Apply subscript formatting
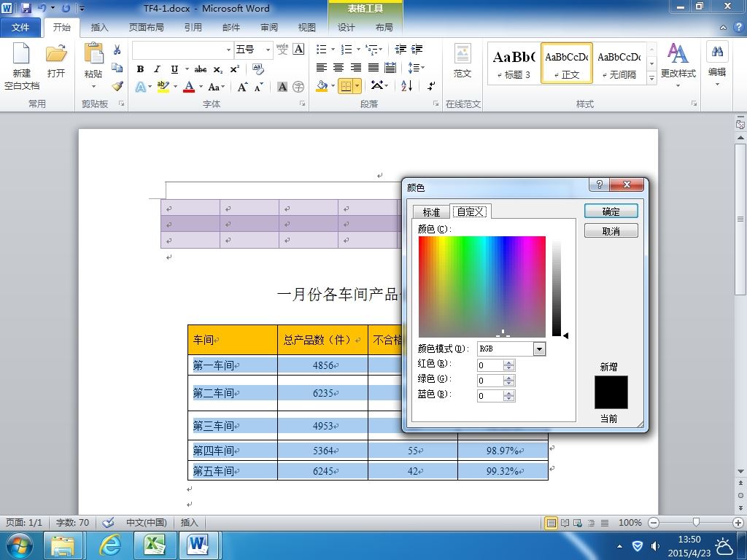The height and width of the screenshot is (560, 747). (217, 69)
